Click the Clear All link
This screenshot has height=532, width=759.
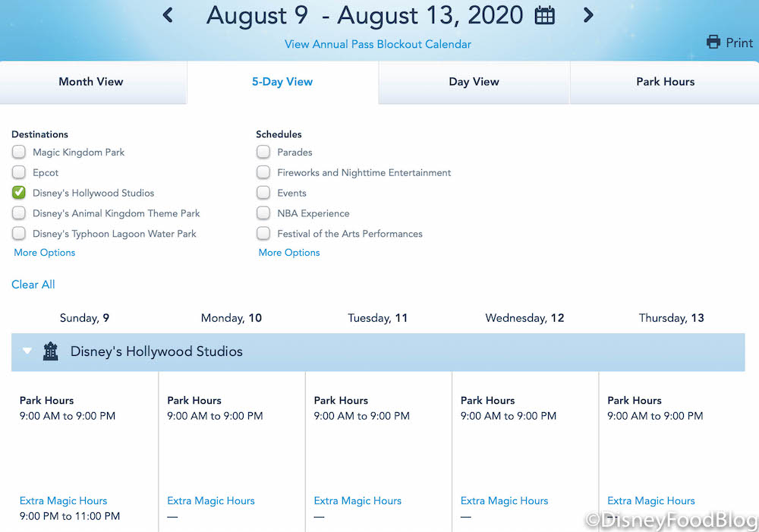[33, 285]
